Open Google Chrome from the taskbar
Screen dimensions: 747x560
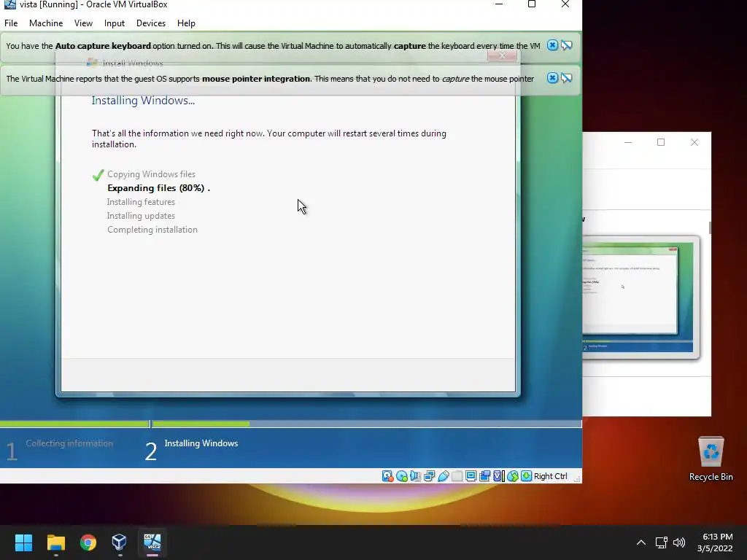coord(88,542)
